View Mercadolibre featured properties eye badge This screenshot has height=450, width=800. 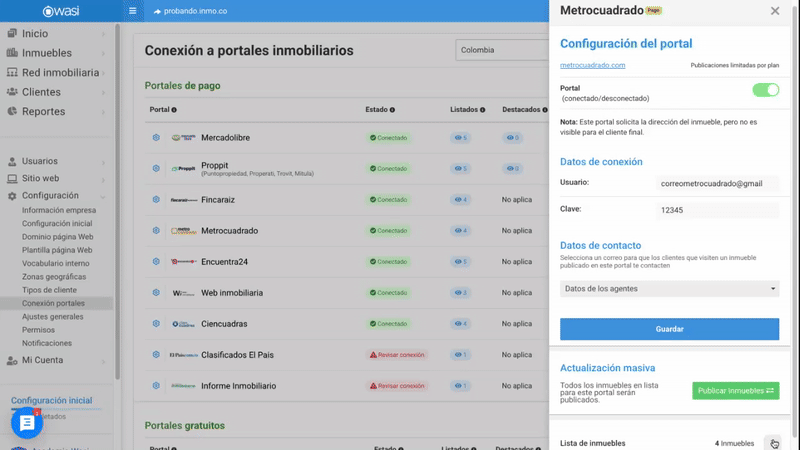coord(512,138)
